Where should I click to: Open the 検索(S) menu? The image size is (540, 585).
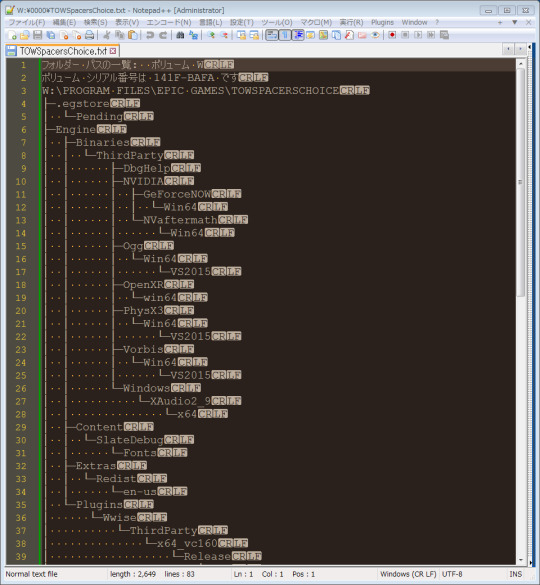click(95, 22)
